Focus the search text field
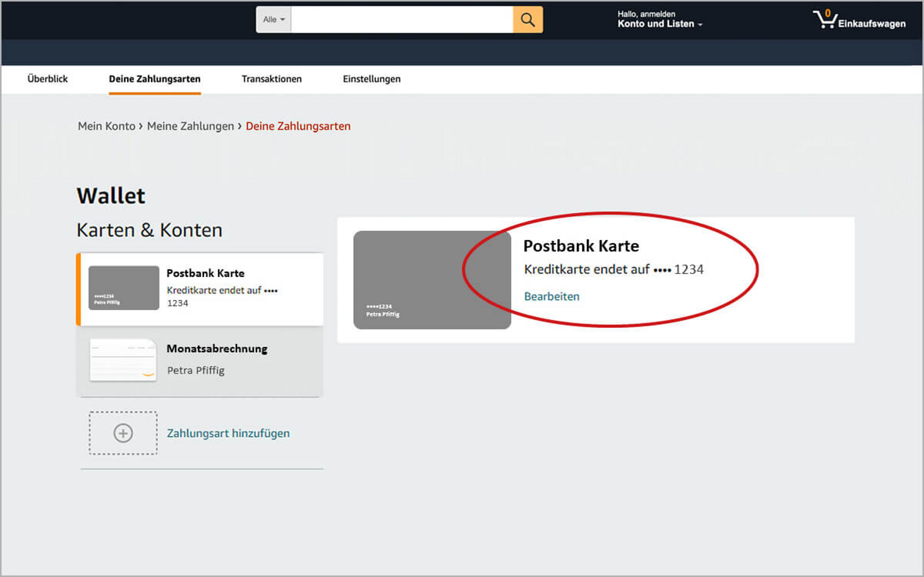Viewport: 924px width, 577px height. pyautogui.click(x=401, y=19)
